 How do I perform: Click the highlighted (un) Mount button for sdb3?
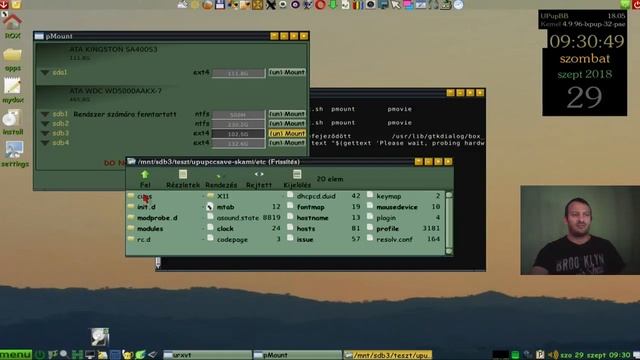tap(287, 133)
